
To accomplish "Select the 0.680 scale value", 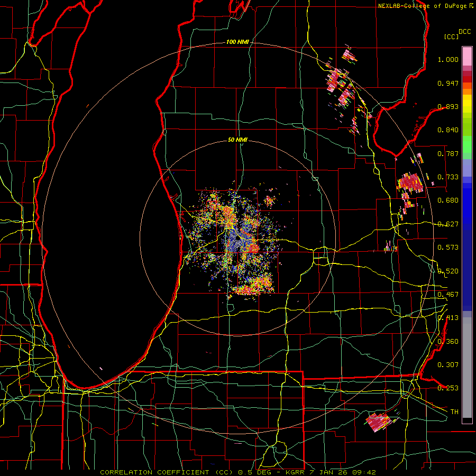I will coord(448,200).
